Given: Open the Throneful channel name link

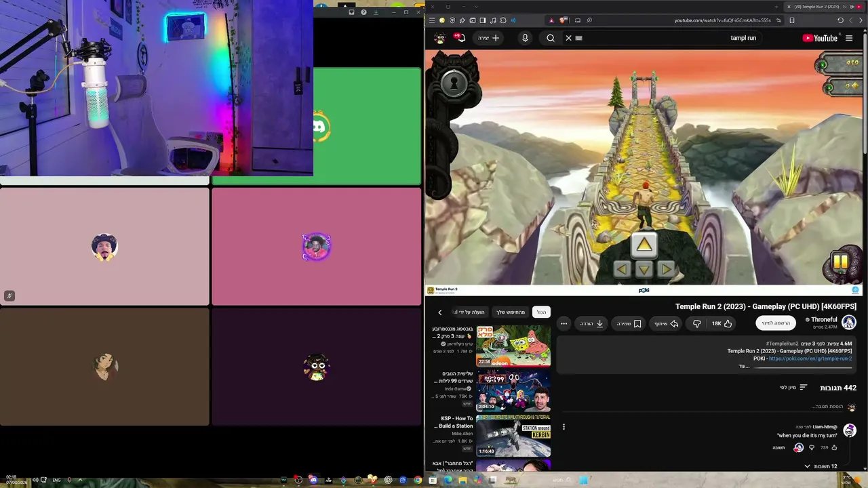Looking at the screenshot, I should coord(824,319).
